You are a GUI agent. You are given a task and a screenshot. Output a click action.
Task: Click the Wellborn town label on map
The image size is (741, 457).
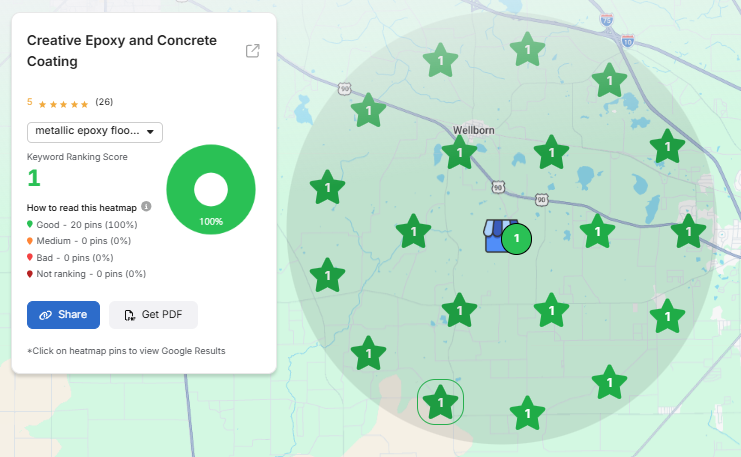[x=474, y=130]
